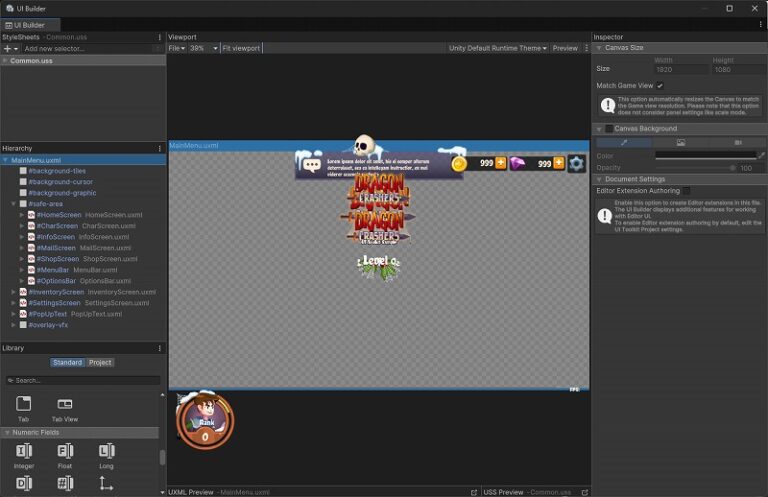The image size is (768, 497).
Task: Pick the D-labelled numeric field icon in Library
Action: point(24,484)
